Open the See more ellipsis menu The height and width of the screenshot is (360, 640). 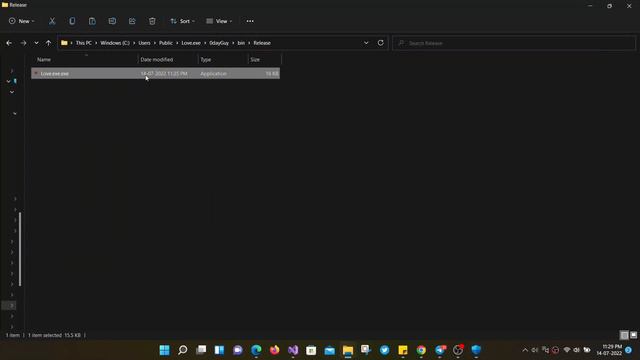tap(250, 21)
